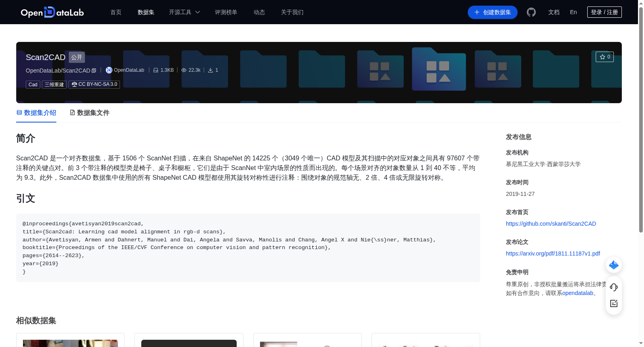
Task: Open the first similar dataset thumbnail
Action: (70, 343)
